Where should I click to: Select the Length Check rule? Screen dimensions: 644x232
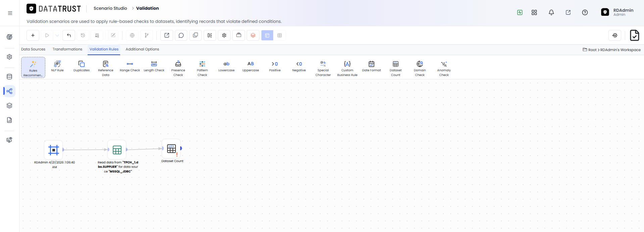(154, 66)
